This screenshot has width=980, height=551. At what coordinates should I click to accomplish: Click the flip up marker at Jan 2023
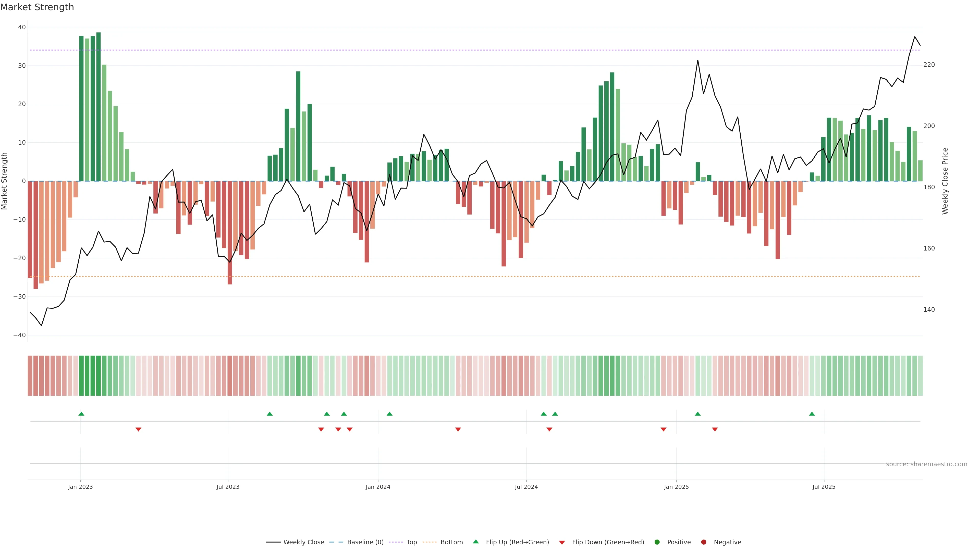click(81, 414)
